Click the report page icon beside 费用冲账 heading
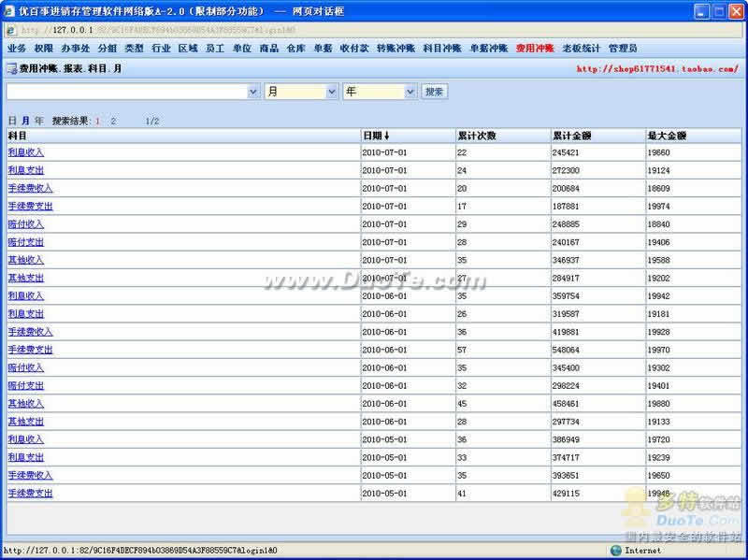The height and width of the screenshot is (560, 748). [x=11, y=68]
